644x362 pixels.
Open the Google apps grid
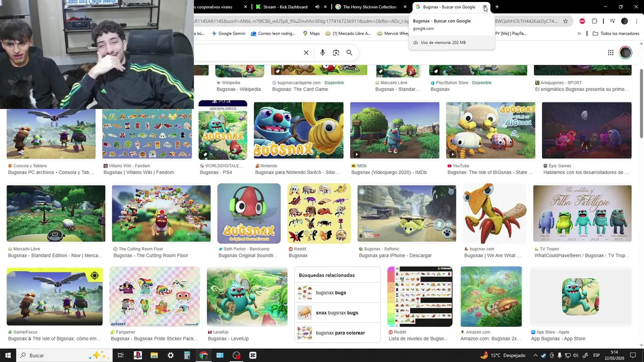tap(610, 53)
